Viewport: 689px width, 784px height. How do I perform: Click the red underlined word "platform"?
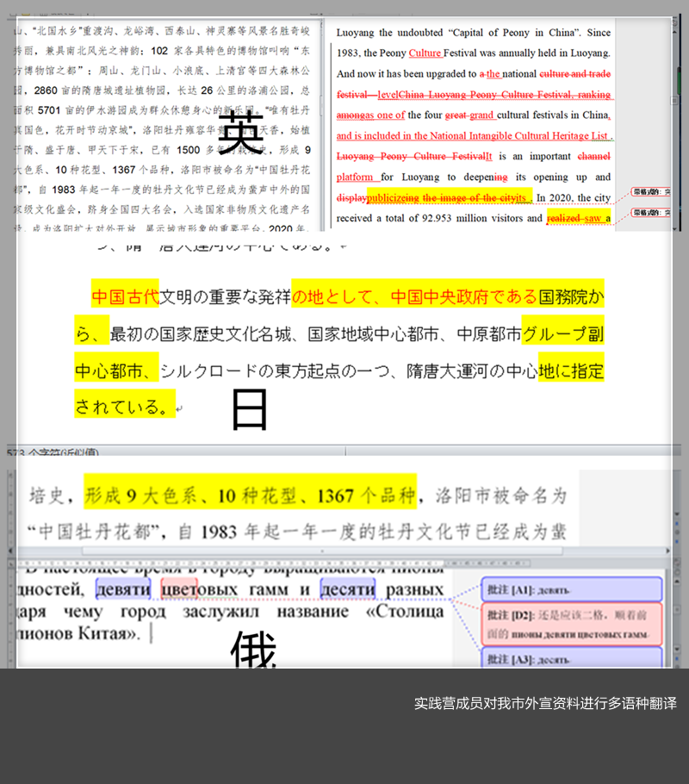(x=356, y=177)
